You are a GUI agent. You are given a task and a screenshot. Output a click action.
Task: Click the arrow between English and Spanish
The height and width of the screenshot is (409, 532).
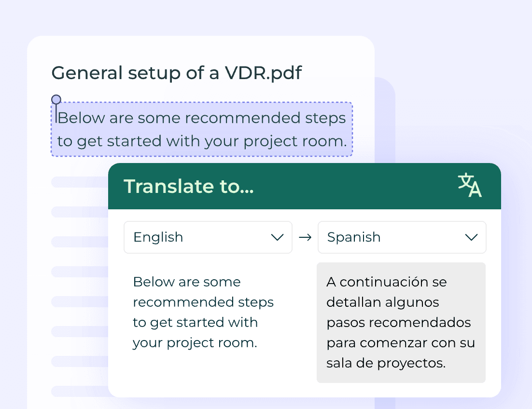(x=305, y=237)
